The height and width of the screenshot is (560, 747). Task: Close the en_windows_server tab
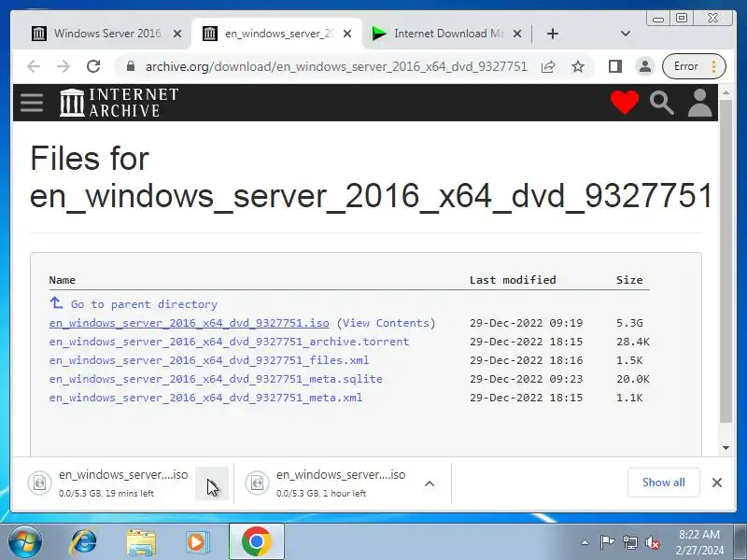(347, 34)
